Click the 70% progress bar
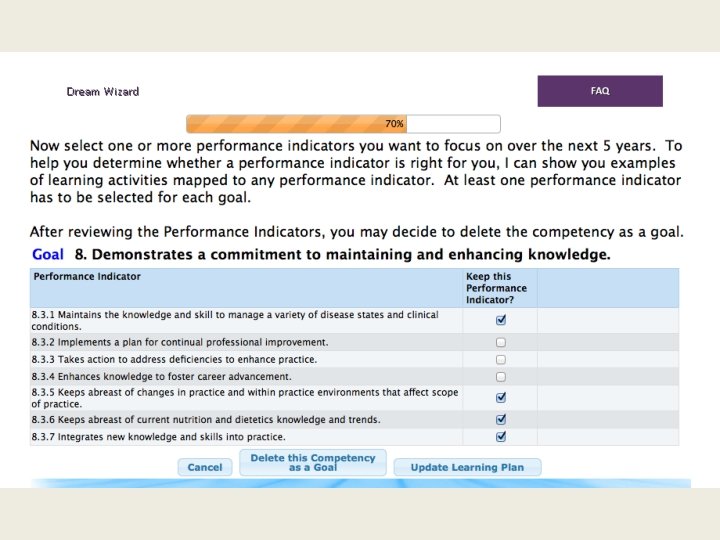 [x=343, y=124]
